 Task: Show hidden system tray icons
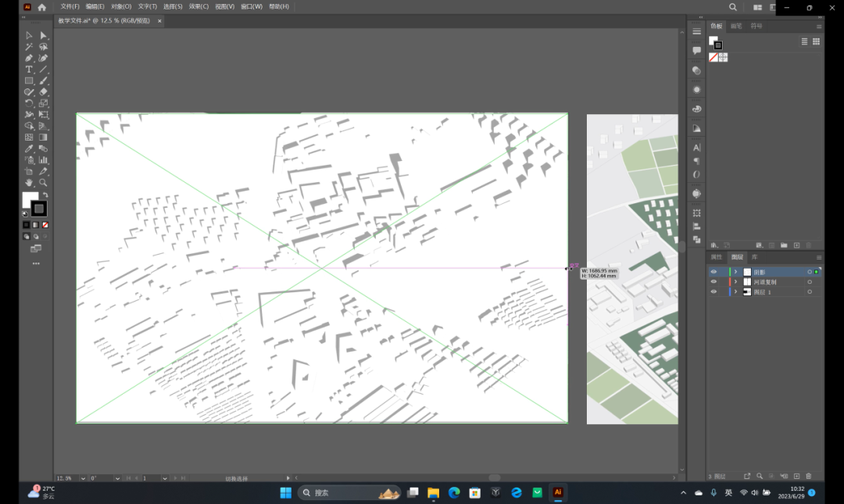pos(684,493)
